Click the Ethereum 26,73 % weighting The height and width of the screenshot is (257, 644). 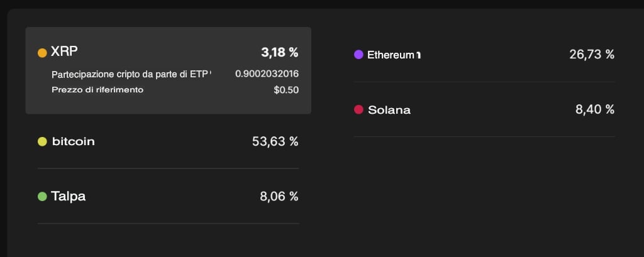tap(591, 55)
